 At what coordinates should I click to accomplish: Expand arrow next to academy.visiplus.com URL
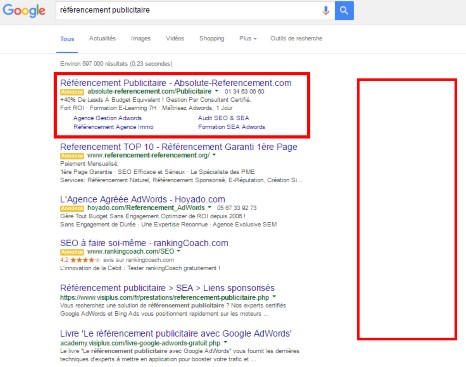pyautogui.click(x=225, y=342)
